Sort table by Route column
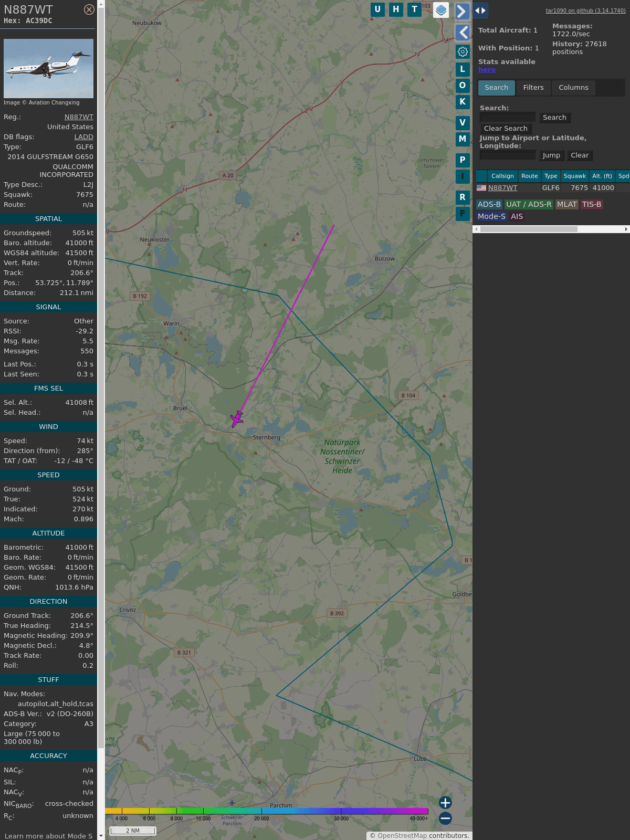630x840 pixels. click(x=529, y=176)
